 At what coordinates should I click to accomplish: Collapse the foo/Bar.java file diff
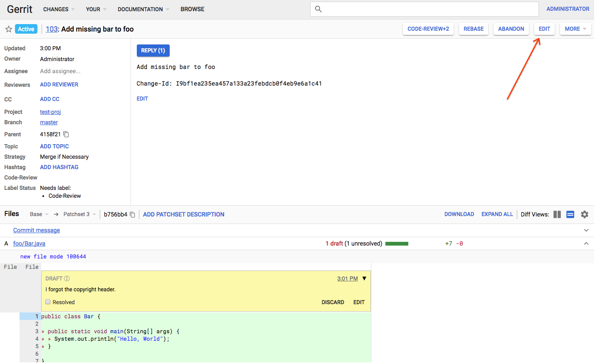[586, 243]
